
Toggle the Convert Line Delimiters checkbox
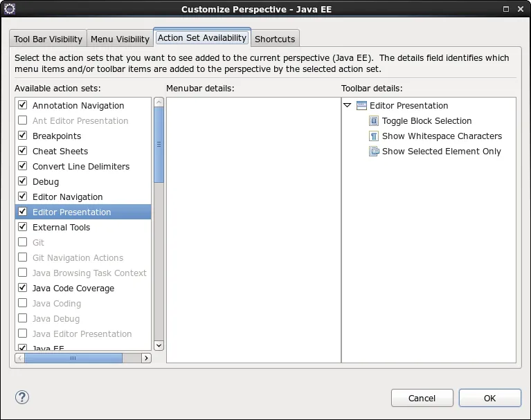coord(22,166)
